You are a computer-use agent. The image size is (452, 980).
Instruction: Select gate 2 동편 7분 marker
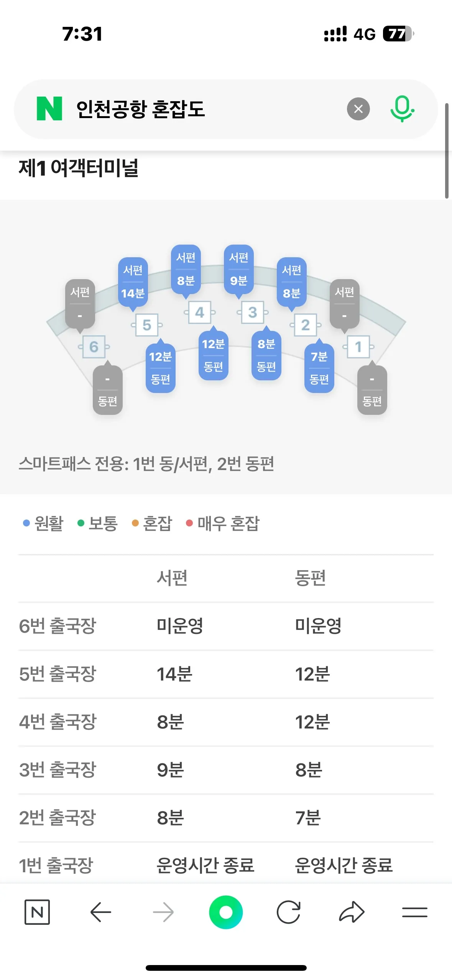tap(319, 368)
